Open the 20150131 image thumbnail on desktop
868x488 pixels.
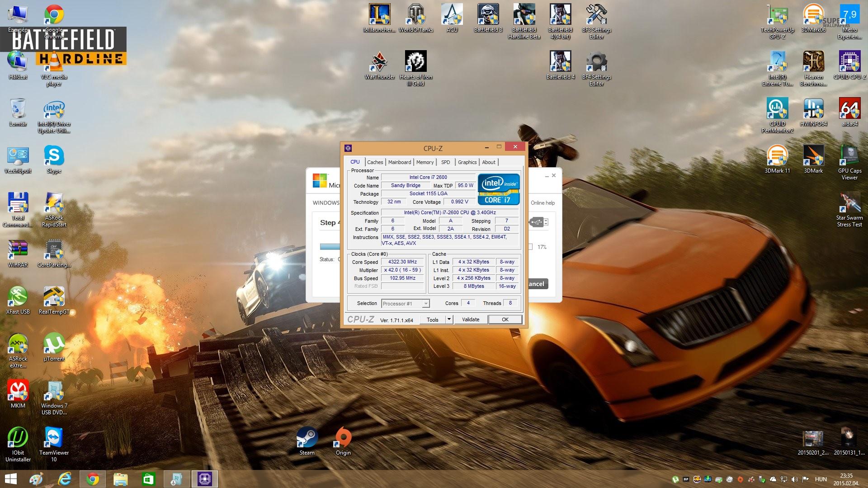(x=849, y=441)
